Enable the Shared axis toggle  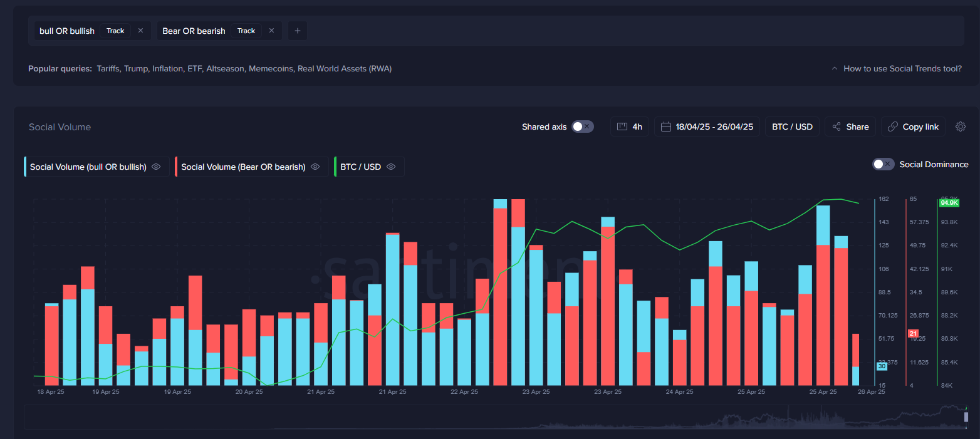pos(582,126)
